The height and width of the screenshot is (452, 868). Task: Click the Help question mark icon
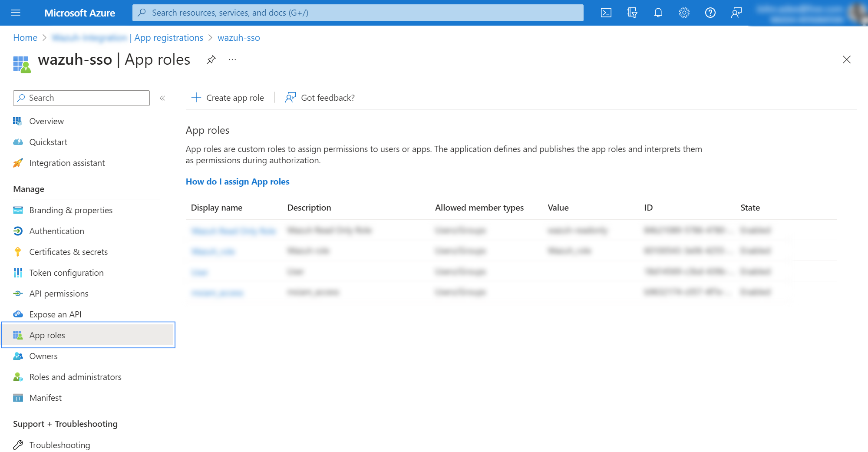(x=710, y=13)
